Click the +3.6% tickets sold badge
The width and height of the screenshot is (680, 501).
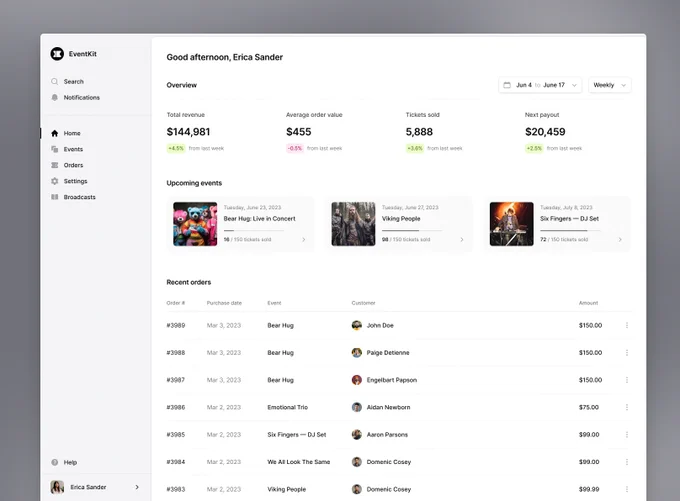click(415, 148)
